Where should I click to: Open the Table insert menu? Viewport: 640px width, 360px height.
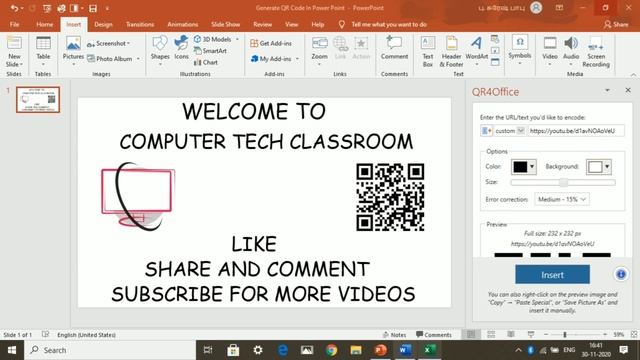[x=43, y=51]
